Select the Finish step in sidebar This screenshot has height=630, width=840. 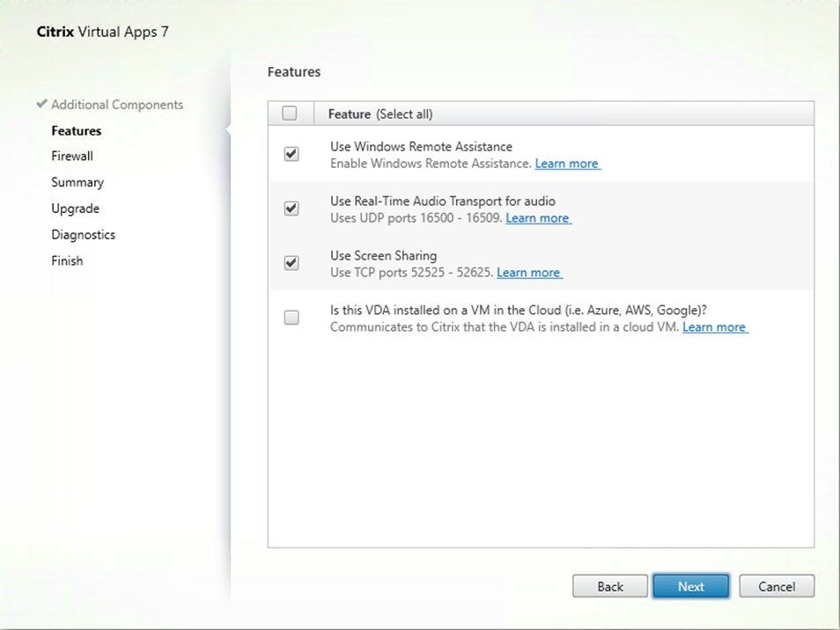[67, 261]
